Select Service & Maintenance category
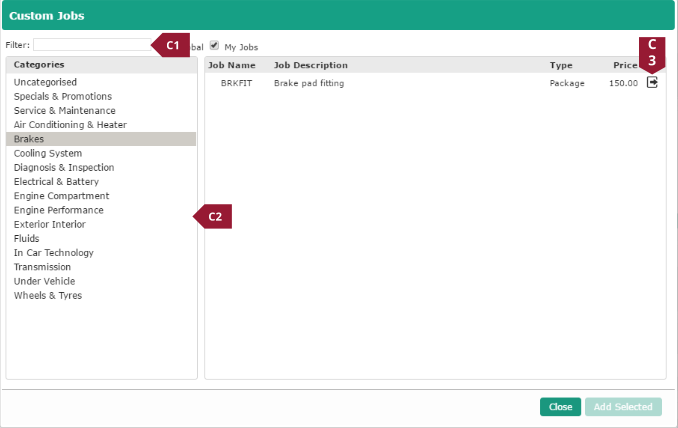 64,110
